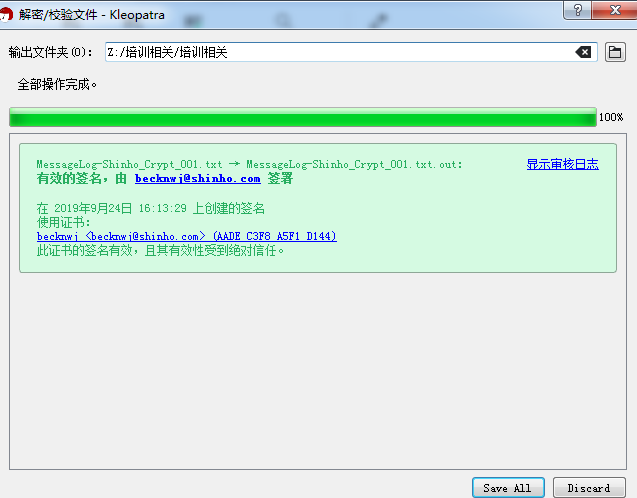Click the MessageLog-Shinho_Crypt_001.txt file name line
The image size is (637, 498).
coord(250,164)
